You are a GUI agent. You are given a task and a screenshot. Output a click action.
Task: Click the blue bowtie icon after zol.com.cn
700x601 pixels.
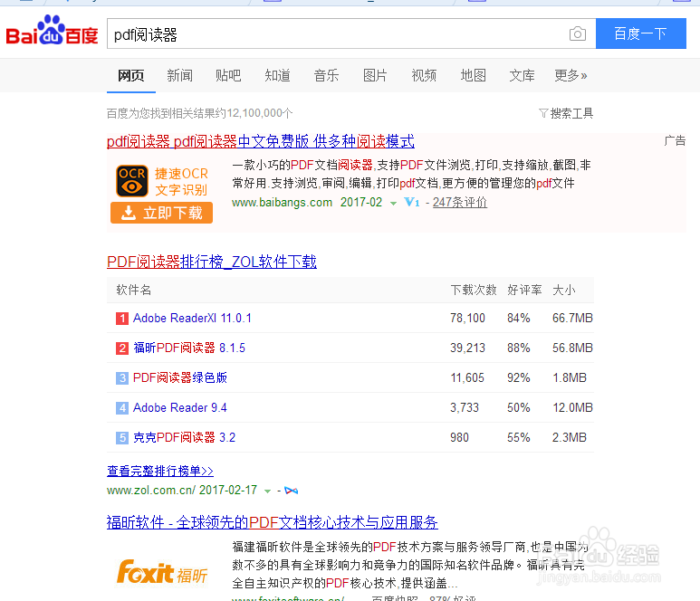pyautogui.click(x=291, y=491)
